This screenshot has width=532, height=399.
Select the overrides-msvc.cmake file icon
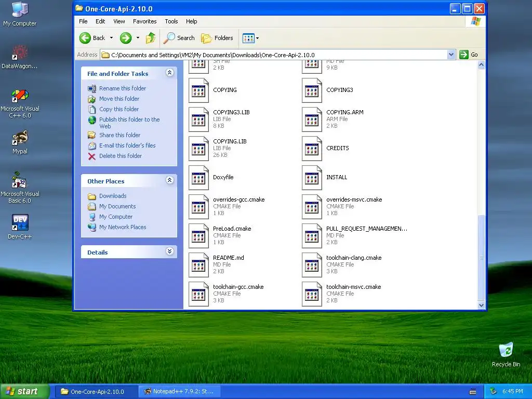312,207
